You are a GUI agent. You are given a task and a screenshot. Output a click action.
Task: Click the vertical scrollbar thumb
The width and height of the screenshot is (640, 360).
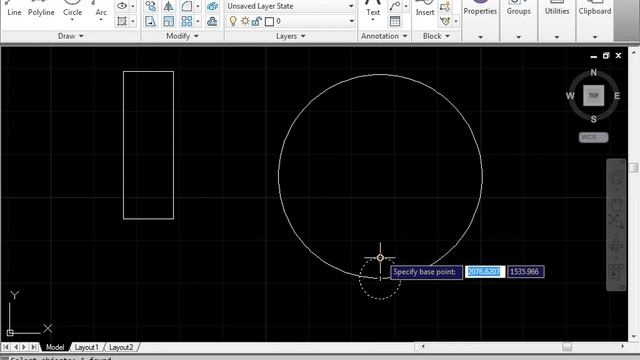633,168
